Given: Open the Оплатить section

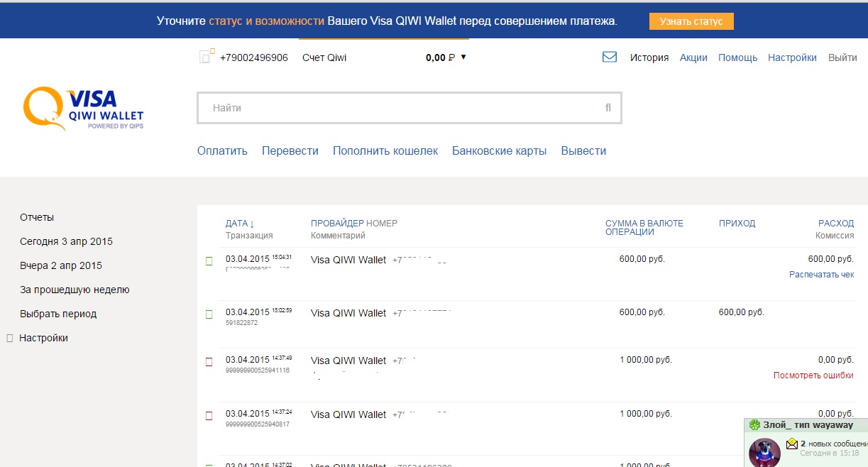Looking at the screenshot, I should [222, 150].
